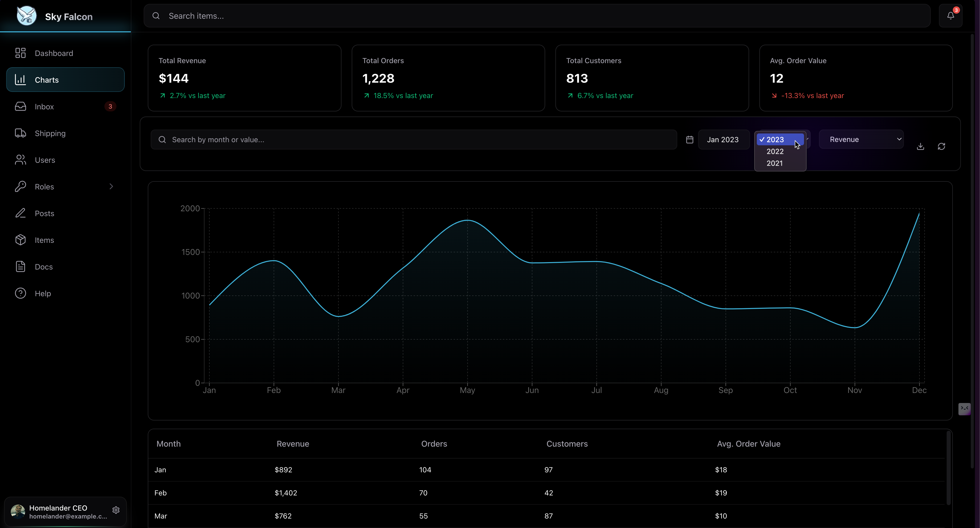Click the $1,402 revenue cell for Feb

(286, 493)
